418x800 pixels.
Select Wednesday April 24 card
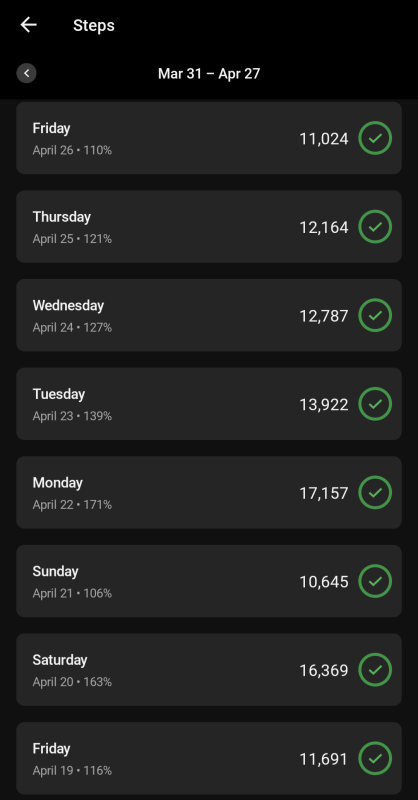(x=209, y=315)
